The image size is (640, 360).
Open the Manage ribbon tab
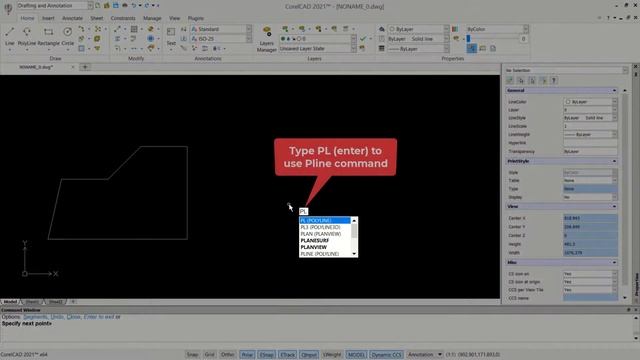152,18
